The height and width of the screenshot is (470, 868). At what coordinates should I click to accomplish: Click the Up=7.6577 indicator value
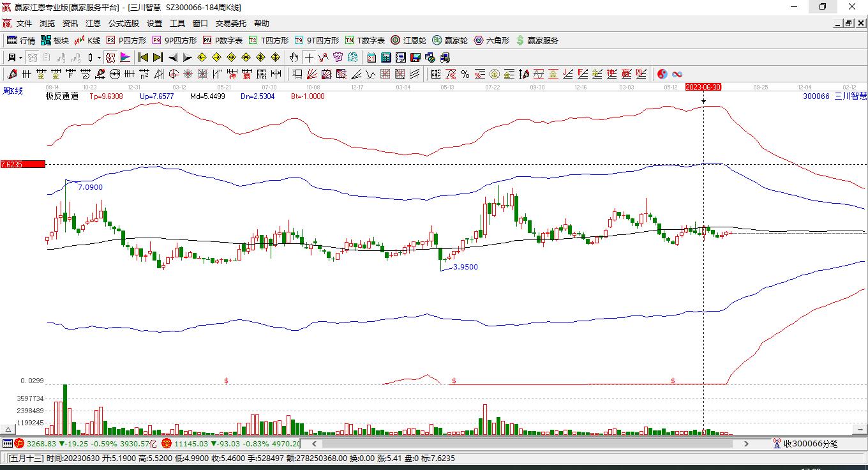(x=156, y=96)
